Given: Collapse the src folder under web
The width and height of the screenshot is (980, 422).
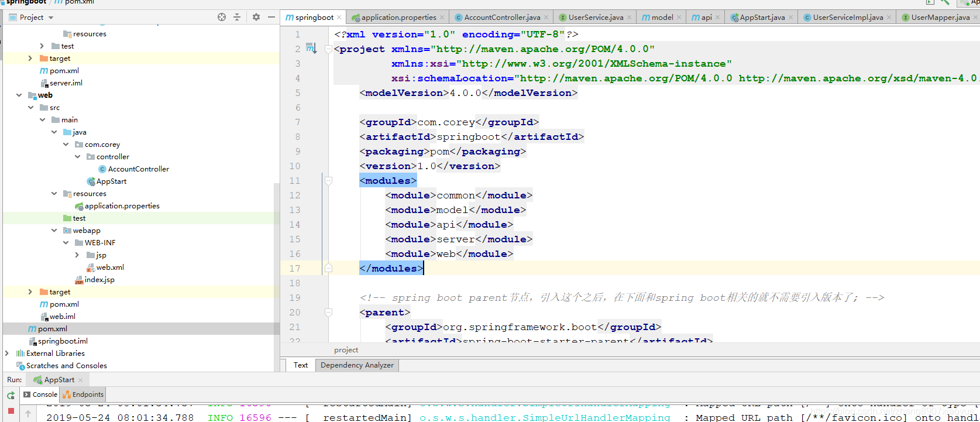Looking at the screenshot, I should (30, 108).
